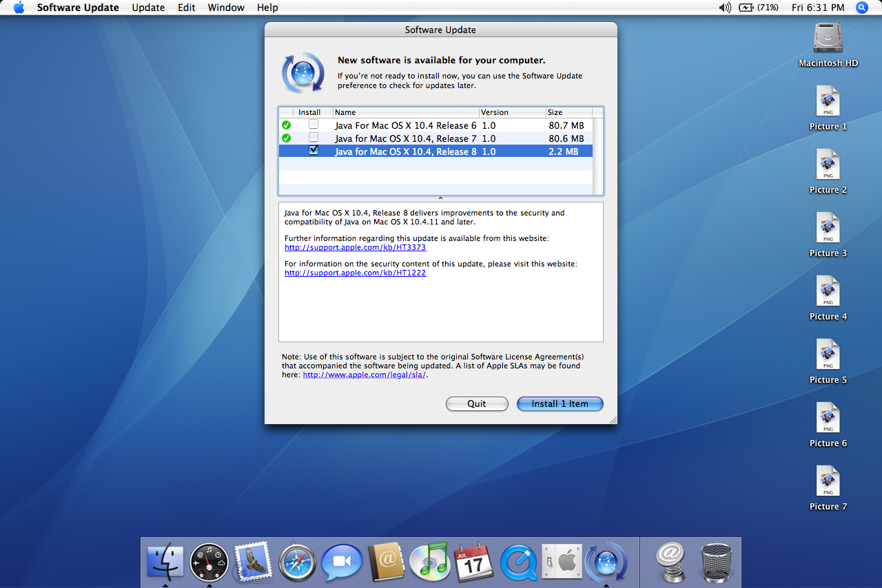Click the green checkmark beside Java Release 7
882x588 pixels.
click(x=286, y=138)
